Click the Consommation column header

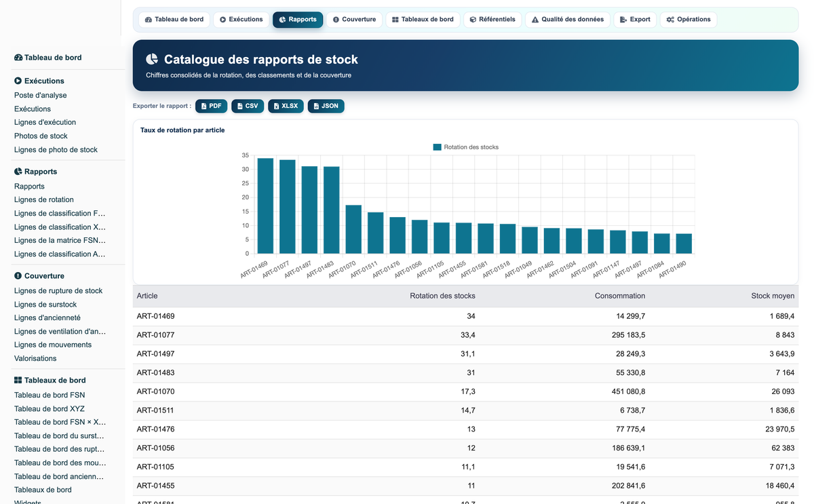tap(620, 296)
